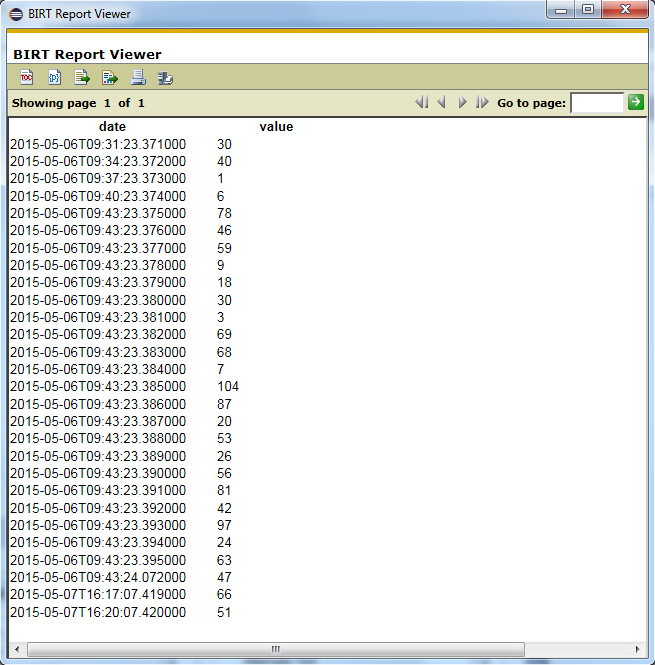Click the value 81
The height and width of the screenshot is (665, 655).
[x=224, y=490]
